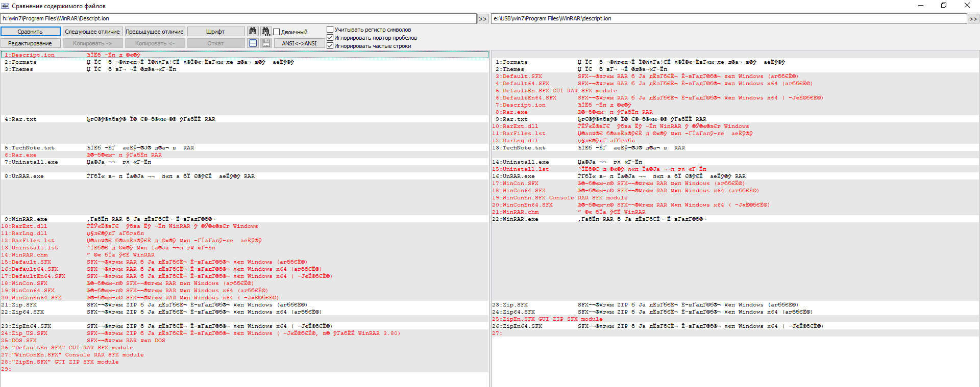Select line 28 "ZipEn.SFX" in left pane
Screen dimensions: 980x387
point(244,362)
